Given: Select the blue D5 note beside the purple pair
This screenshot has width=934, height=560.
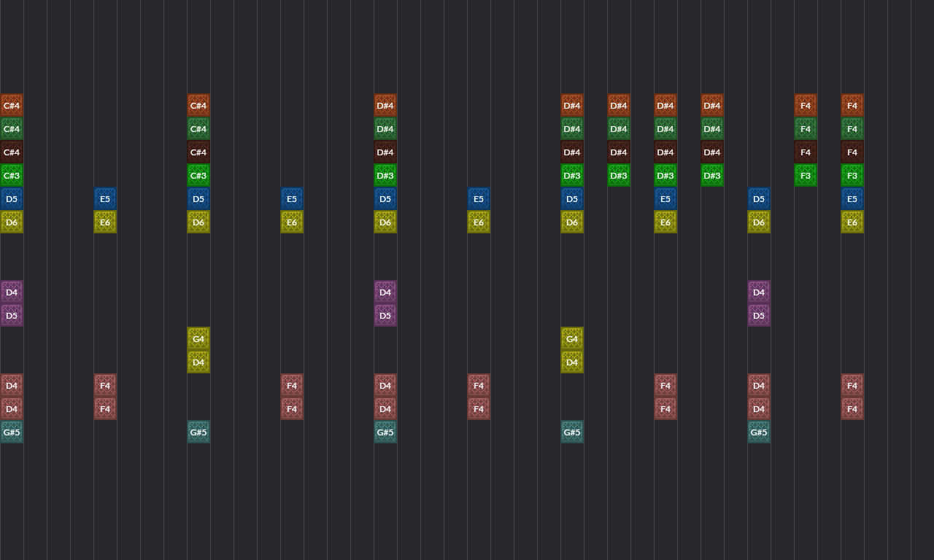Looking at the screenshot, I should [759, 198].
